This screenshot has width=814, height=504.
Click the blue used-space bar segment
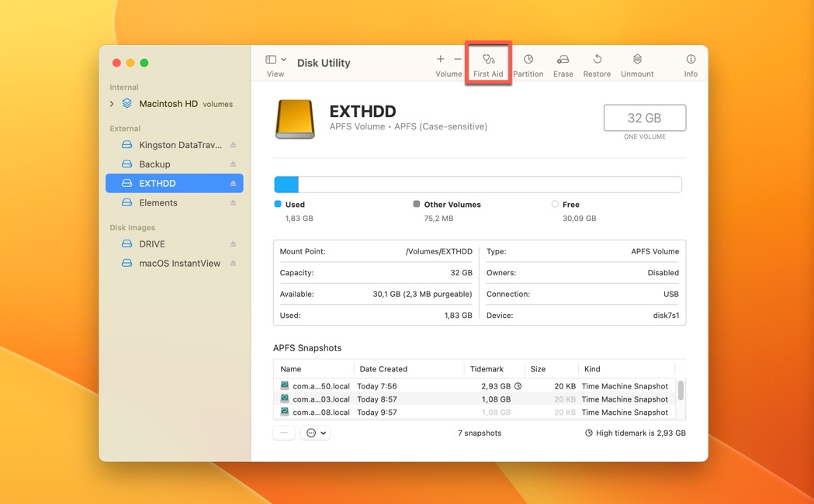coord(286,185)
